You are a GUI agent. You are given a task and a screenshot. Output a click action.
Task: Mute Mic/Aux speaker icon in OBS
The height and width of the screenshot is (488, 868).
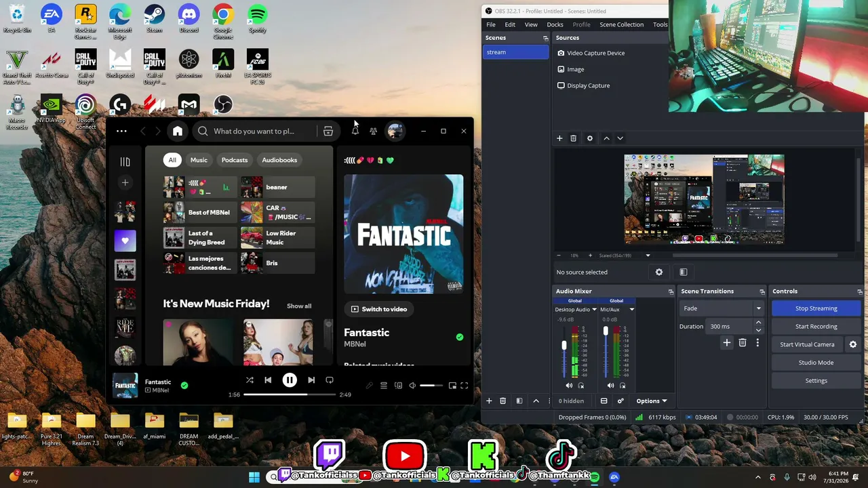610,386
